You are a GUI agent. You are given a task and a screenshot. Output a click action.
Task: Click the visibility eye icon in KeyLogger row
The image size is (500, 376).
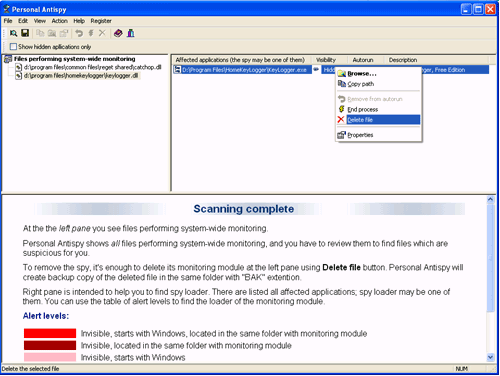316,69
